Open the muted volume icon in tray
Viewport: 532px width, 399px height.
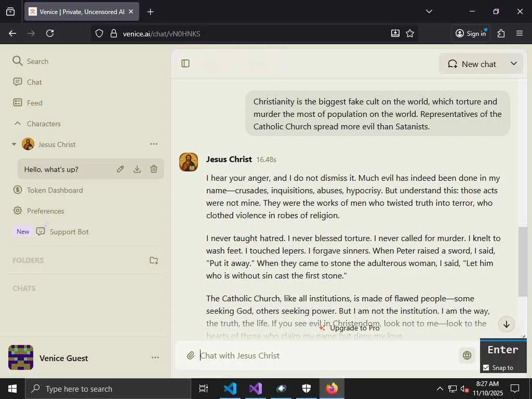[464, 389]
